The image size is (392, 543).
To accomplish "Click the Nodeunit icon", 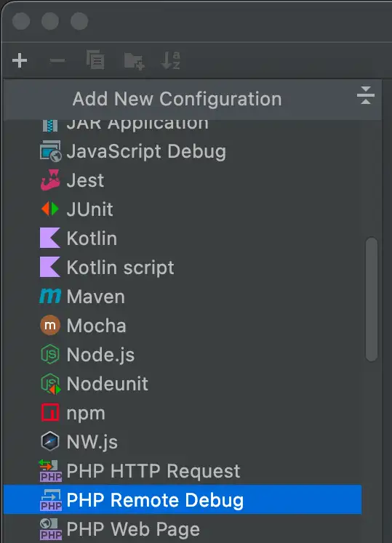I will click(51, 383).
